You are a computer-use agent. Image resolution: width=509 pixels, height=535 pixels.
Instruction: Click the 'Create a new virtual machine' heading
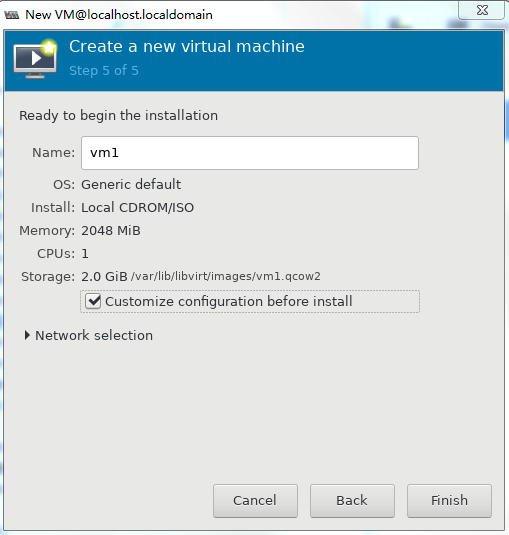click(187, 46)
